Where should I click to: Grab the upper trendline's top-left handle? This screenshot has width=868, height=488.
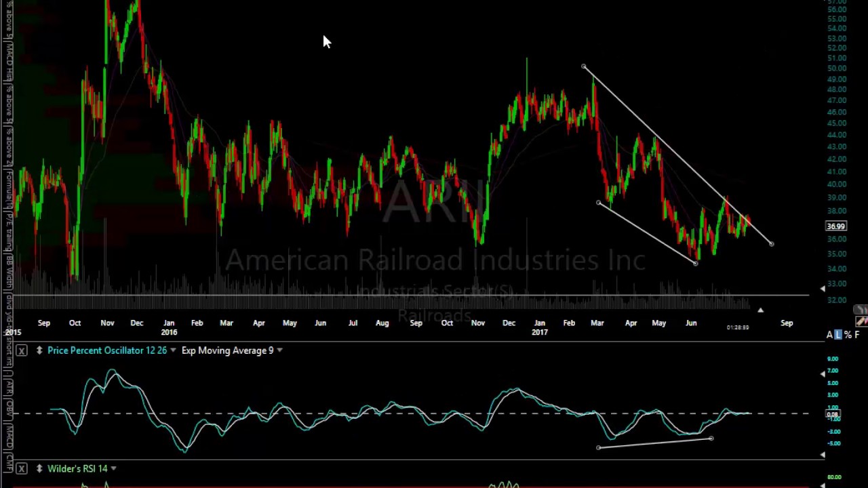(x=584, y=66)
